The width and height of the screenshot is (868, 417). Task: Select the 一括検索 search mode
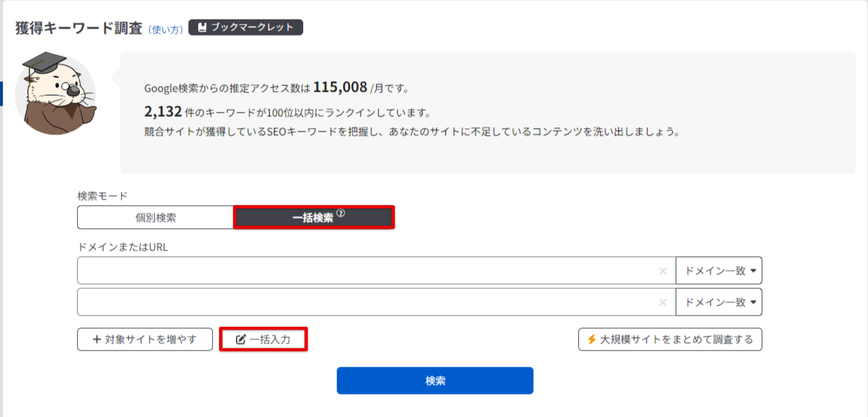coord(313,218)
